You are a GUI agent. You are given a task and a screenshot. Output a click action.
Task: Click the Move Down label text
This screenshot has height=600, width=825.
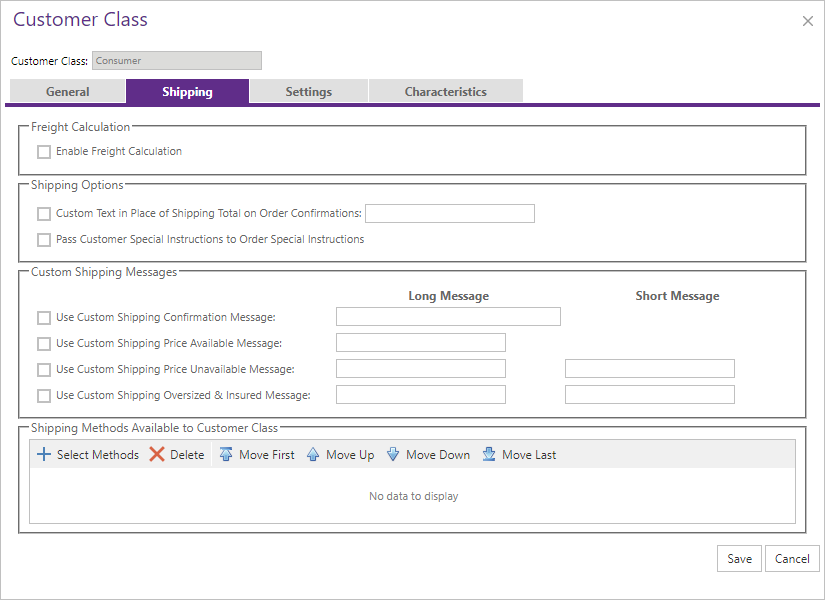[438, 455]
